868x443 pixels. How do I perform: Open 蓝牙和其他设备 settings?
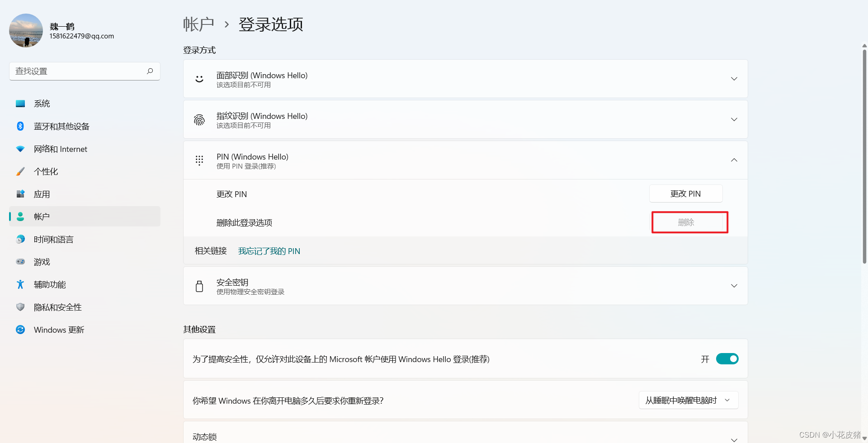tap(85, 126)
